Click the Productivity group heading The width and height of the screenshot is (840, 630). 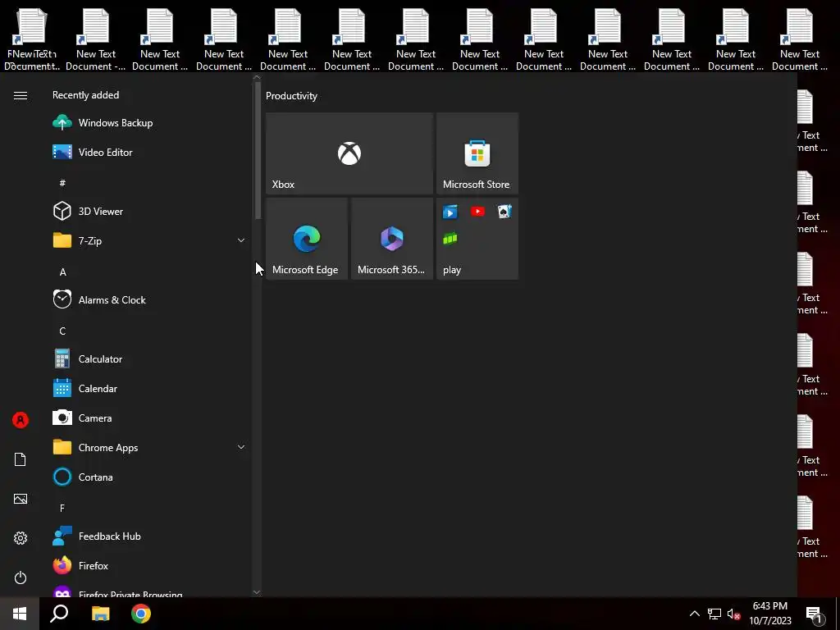point(291,96)
